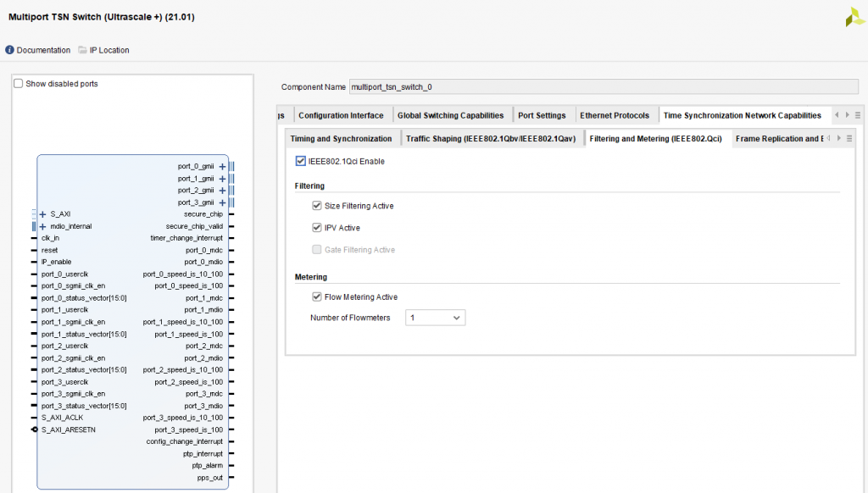The height and width of the screenshot is (493, 868).
Task: Toggle the Show disabled ports checkbox
Action: [19, 84]
